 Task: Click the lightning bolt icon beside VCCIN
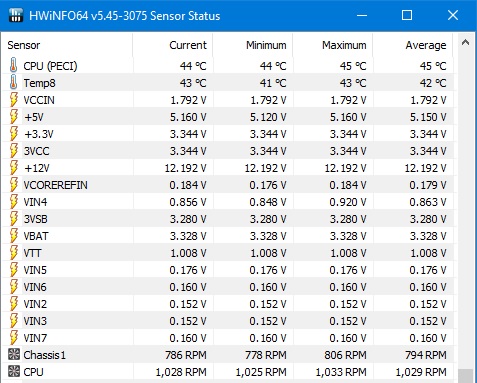click(14, 100)
